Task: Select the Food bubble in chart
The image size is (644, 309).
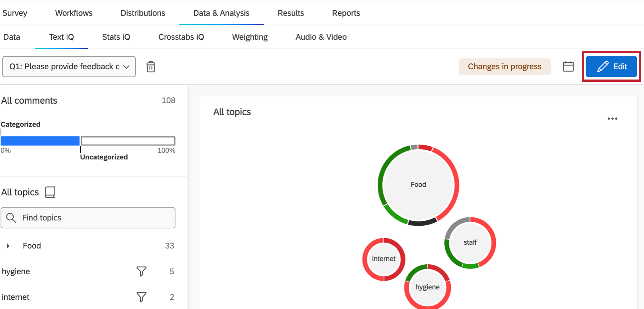Action: [x=418, y=185]
